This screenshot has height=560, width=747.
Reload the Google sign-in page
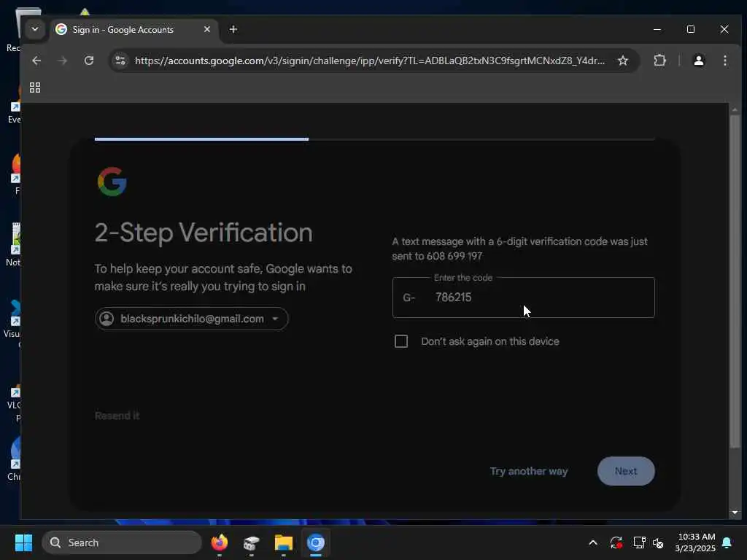click(89, 61)
